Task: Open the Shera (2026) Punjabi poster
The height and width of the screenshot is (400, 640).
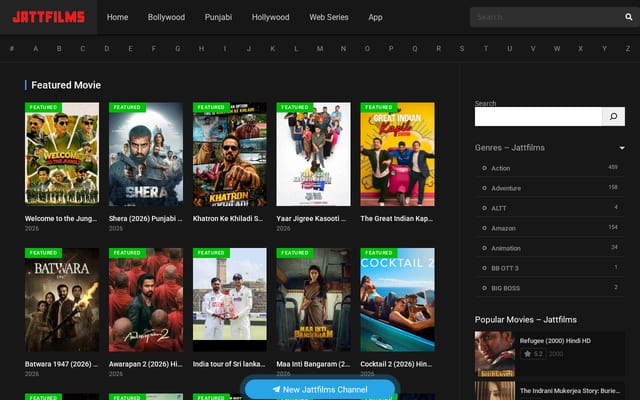Action: [146, 154]
